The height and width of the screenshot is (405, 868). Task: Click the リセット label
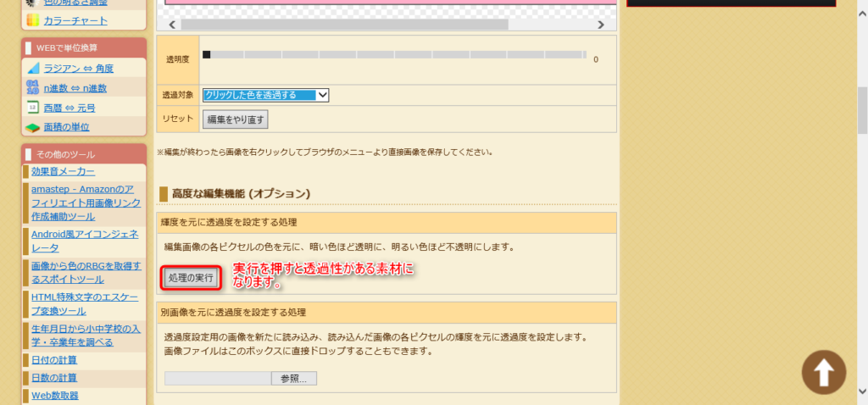tap(178, 119)
